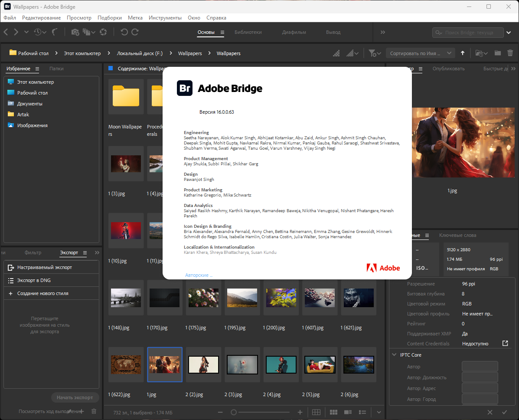This screenshot has width=519, height=420.
Task: Open recent files clock icon
Action: pyautogui.click(x=38, y=32)
